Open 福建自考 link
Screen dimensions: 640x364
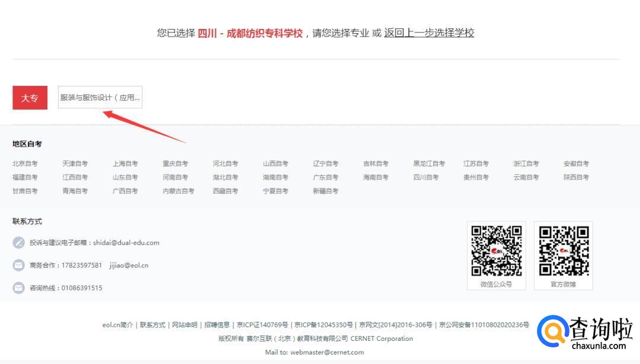pyautogui.click(x=25, y=178)
